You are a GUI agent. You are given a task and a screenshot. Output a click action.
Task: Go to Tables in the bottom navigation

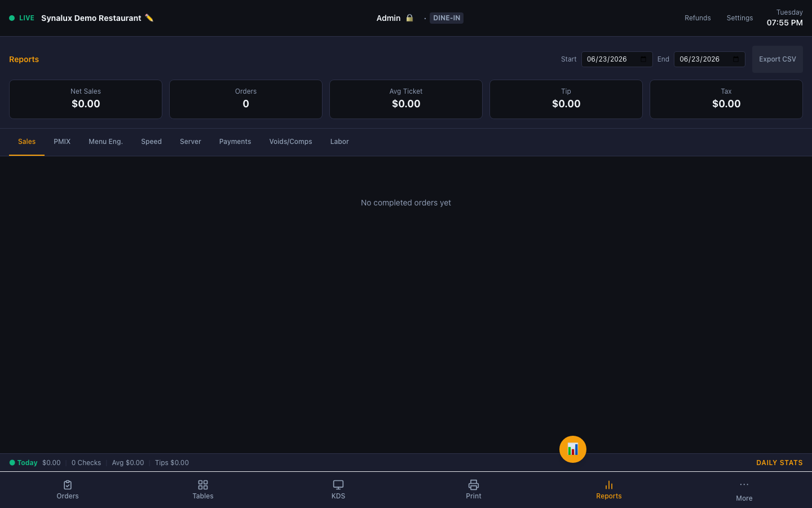[203, 490]
